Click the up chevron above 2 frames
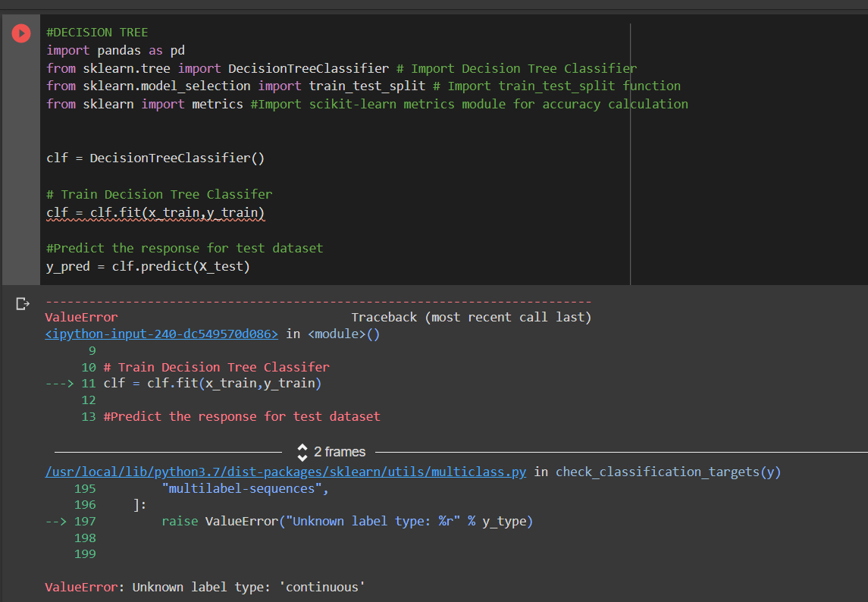Viewport: 868px width, 602px height. click(x=302, y=447)
